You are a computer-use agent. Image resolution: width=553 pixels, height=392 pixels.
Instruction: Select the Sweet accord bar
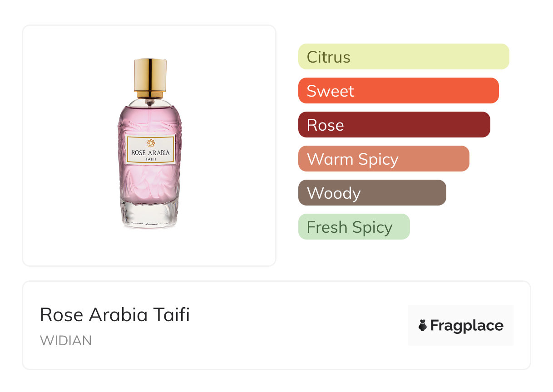point(398,91)
